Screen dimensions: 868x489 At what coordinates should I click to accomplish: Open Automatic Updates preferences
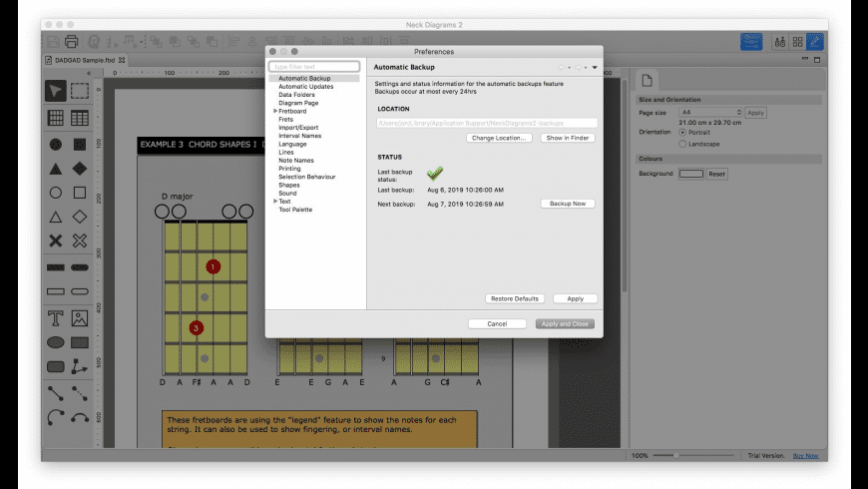pyautogui.click(x=305, y=87)
